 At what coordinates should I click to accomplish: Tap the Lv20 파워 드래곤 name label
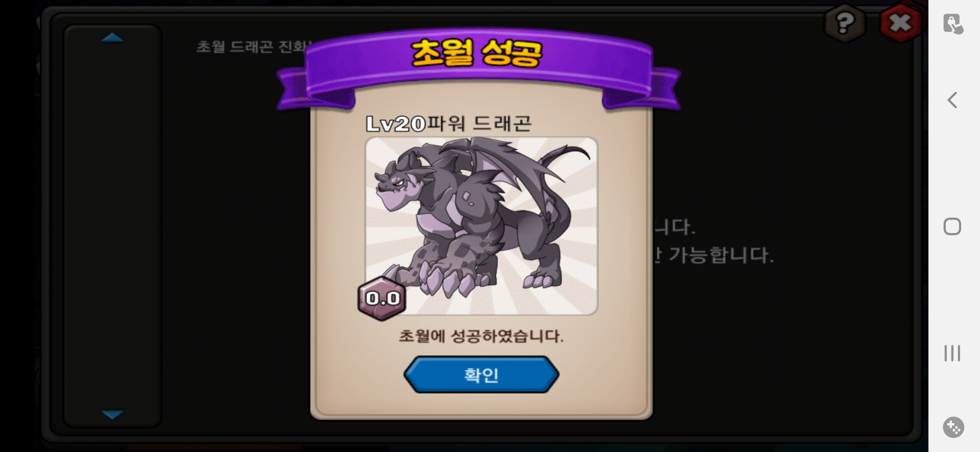tap(449, 123)
